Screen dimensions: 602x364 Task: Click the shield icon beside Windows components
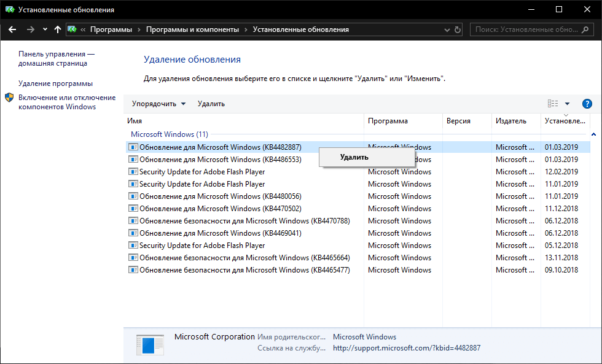tap(9, 98)
